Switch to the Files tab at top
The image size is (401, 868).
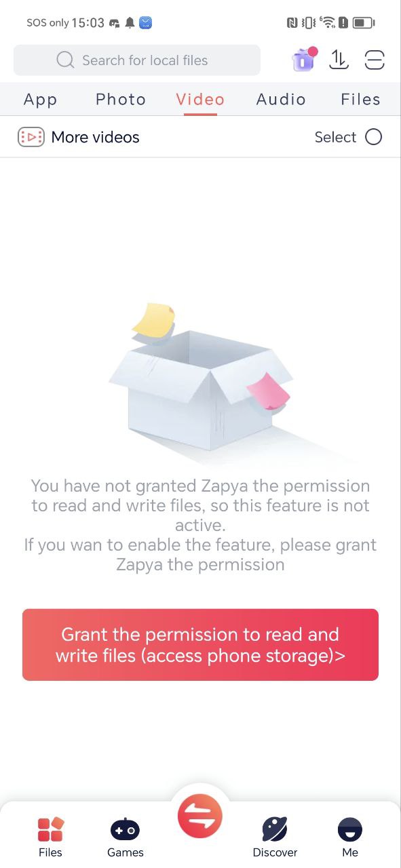click(x=360, y=99)
